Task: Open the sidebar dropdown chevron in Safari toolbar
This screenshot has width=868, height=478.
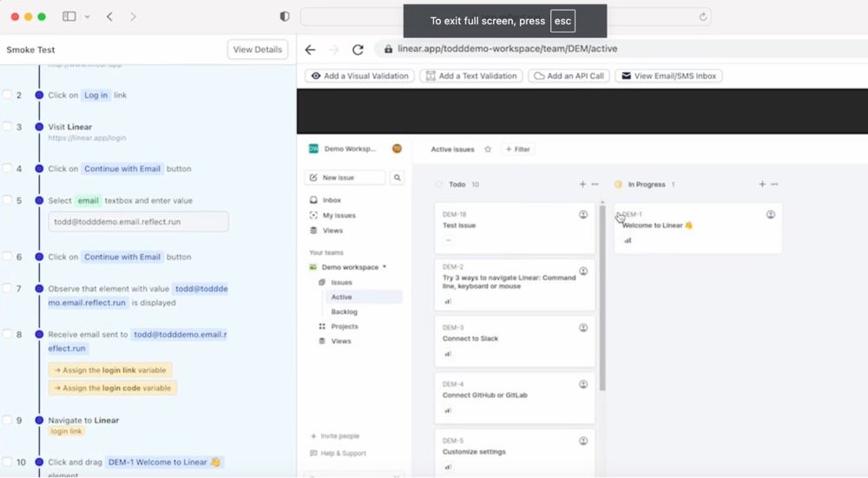Action: click(87, 16)
